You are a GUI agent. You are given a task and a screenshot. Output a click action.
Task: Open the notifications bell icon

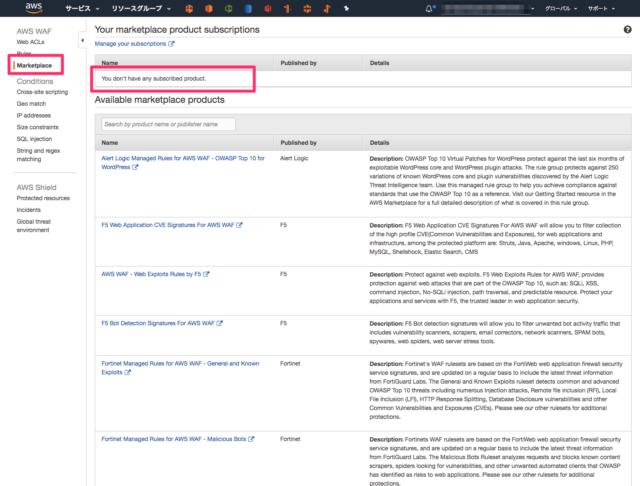coord(429,8)
